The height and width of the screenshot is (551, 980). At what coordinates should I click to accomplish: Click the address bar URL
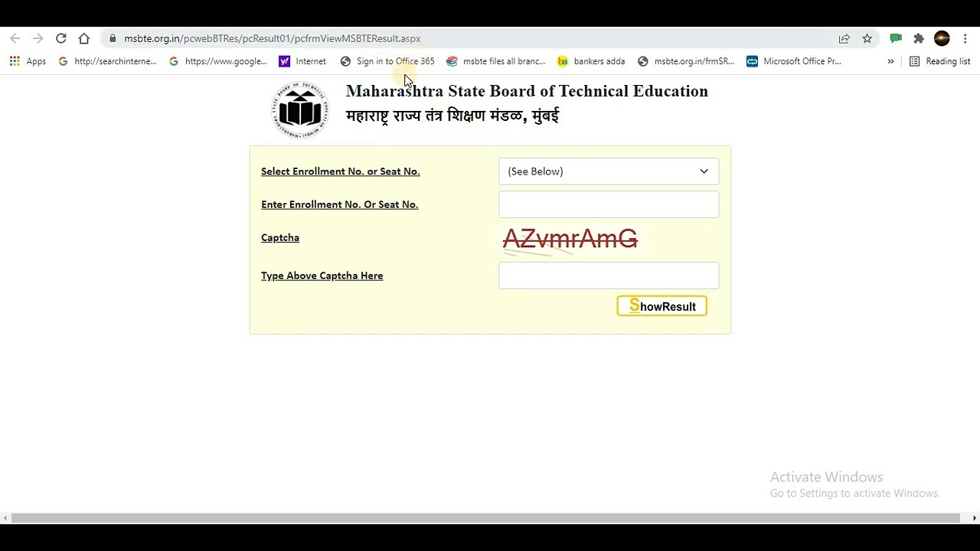pyautogui.click(x=272, y=38)
